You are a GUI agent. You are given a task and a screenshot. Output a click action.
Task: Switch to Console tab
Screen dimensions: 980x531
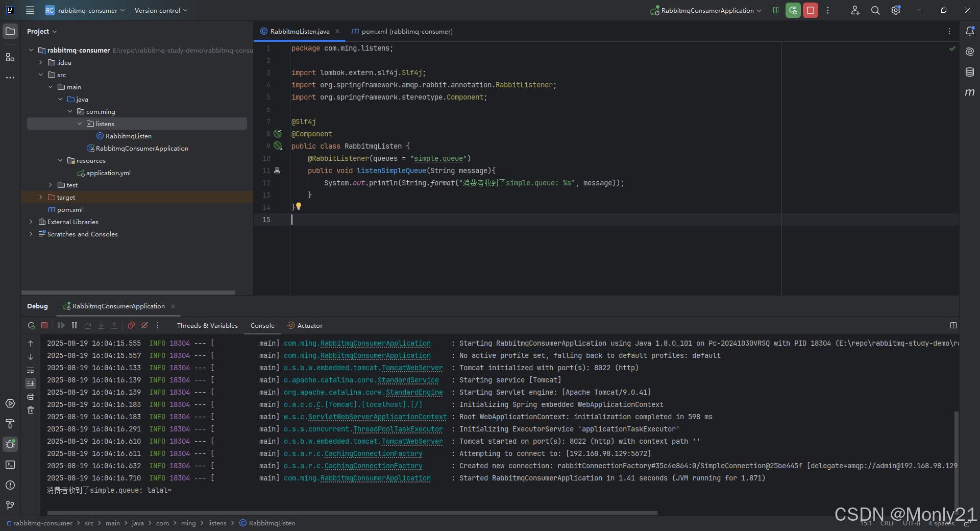coord(262,325)
